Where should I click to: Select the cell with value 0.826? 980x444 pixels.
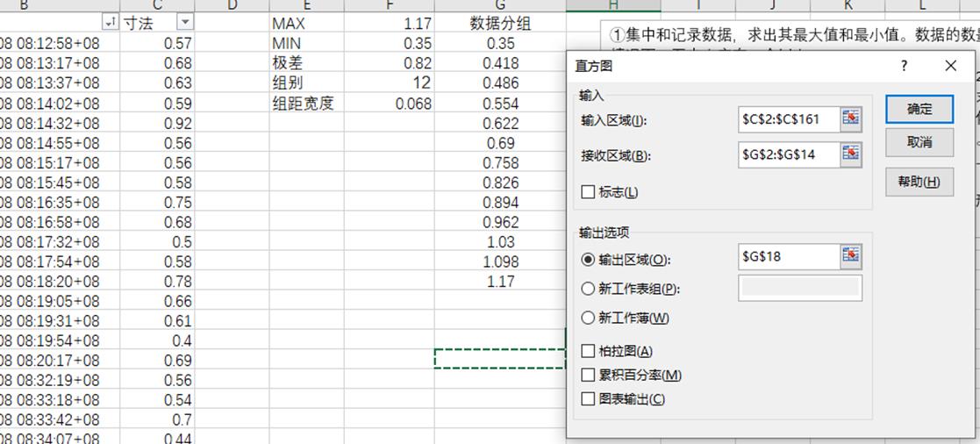click(500, 183)
